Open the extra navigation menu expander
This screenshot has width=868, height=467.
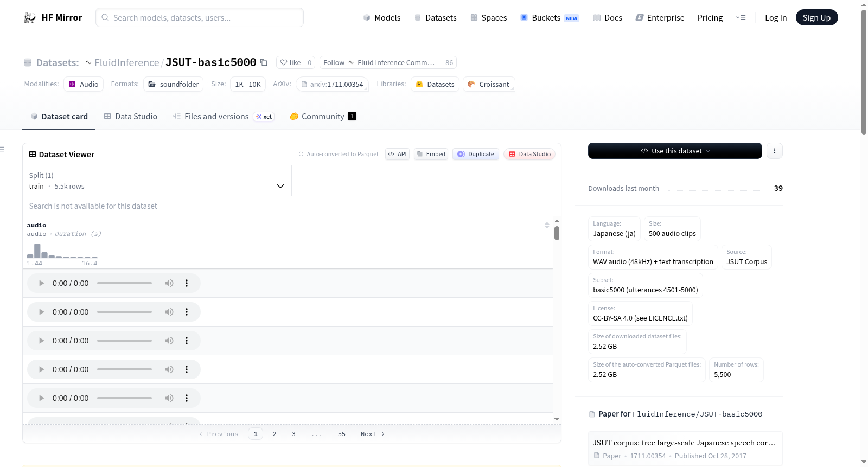(x=741, y=18)
